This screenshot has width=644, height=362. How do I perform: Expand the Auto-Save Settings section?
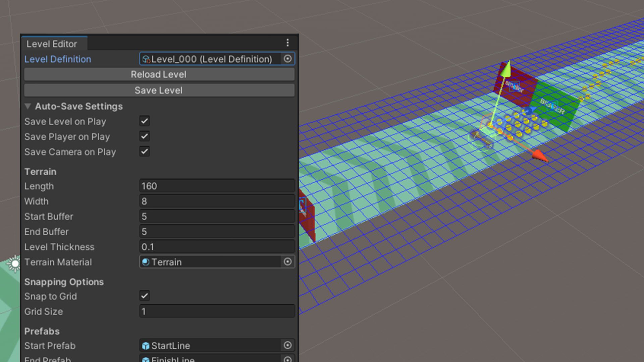[x=28, y=106]
